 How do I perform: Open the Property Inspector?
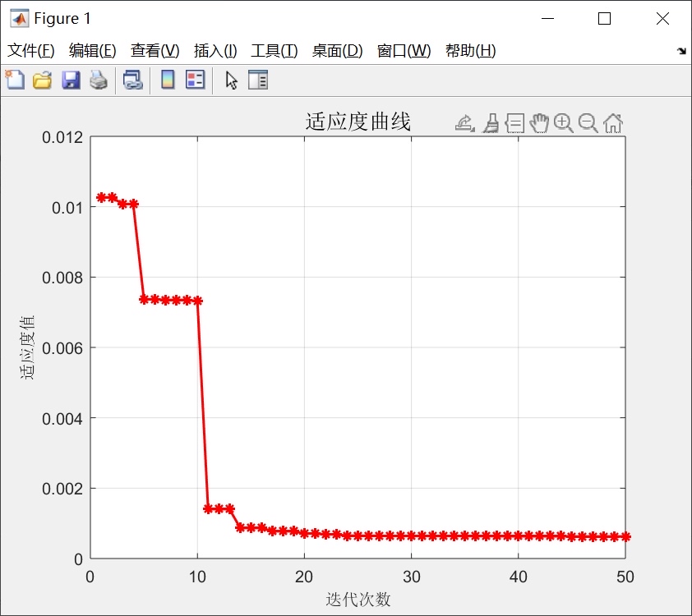(258, 80)
